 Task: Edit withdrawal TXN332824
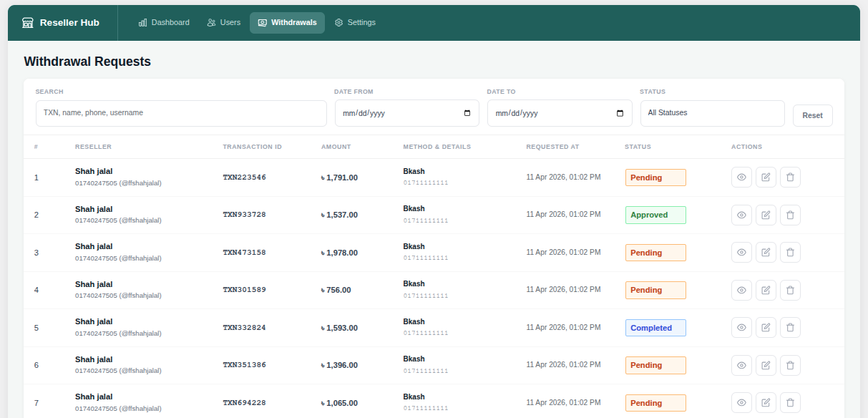pyautogui.click(x=766, y=328)
